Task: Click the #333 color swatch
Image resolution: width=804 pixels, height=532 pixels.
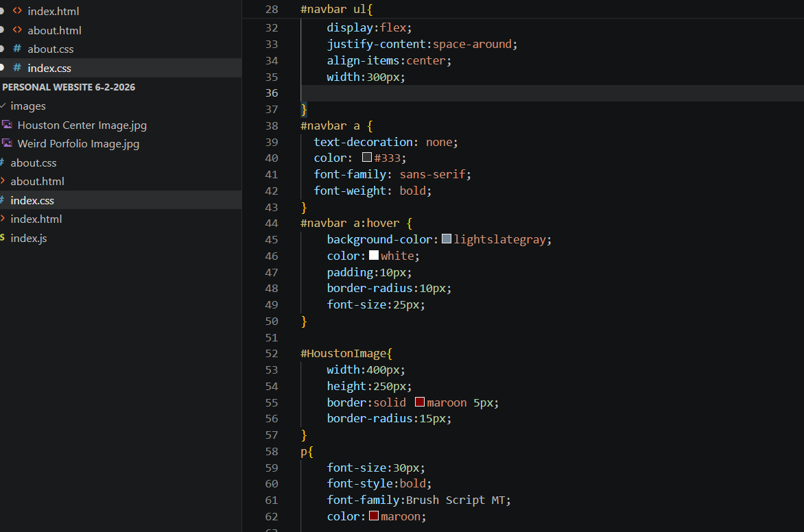Action: 366,157
